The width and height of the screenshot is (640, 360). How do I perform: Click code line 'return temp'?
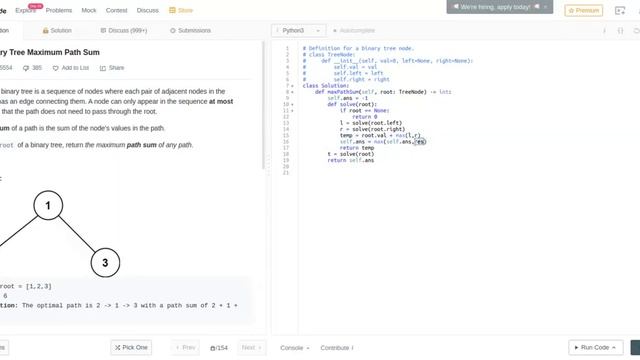(357, 148)
